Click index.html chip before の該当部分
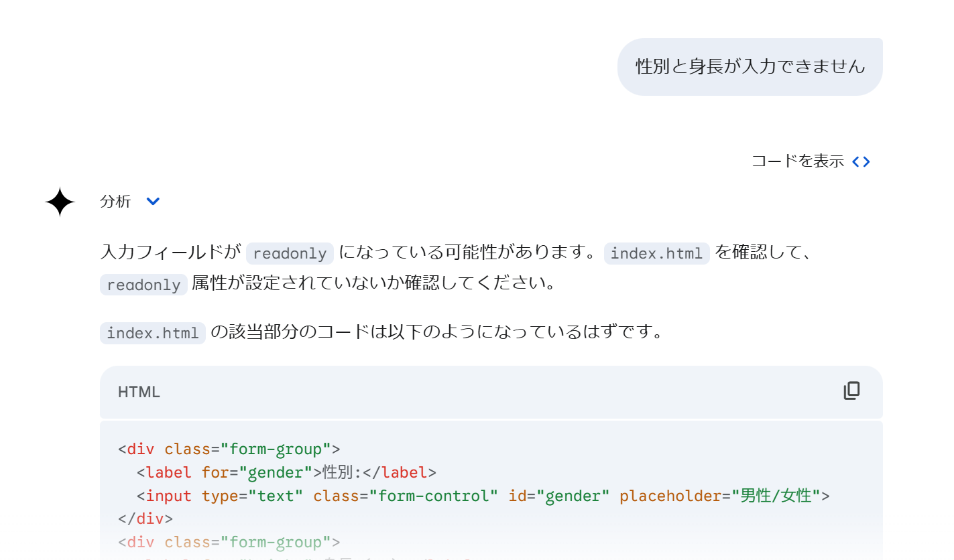This screenshot has height=560, width=954. tap(153, 333)
